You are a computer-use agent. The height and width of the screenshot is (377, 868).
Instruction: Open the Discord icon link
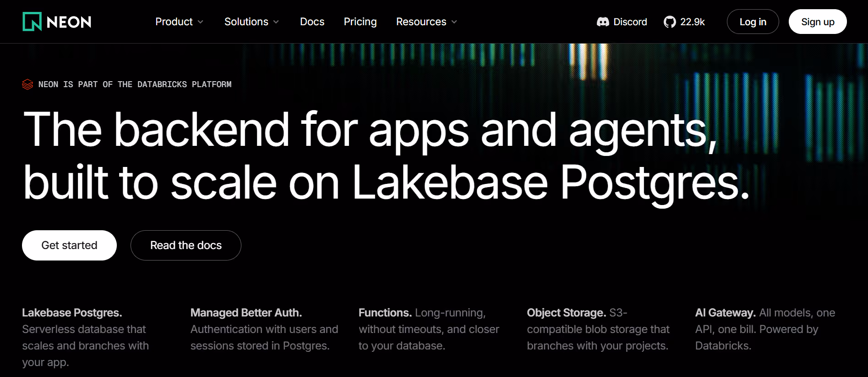(603, 22)
